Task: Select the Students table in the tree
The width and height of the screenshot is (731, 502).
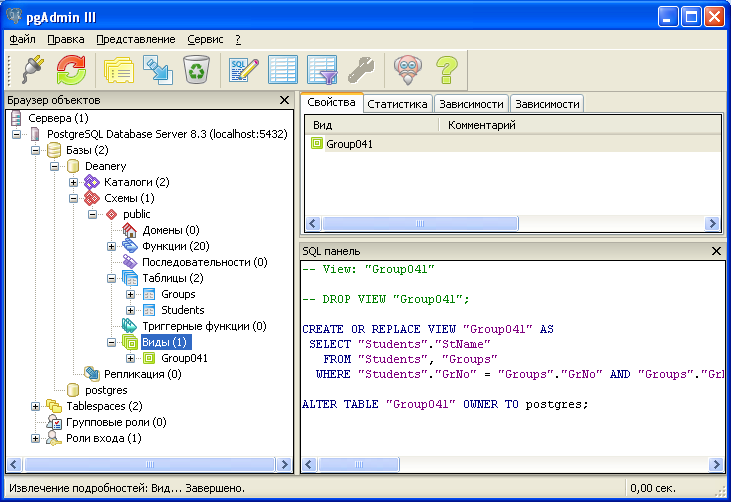Action: (182, 310)
